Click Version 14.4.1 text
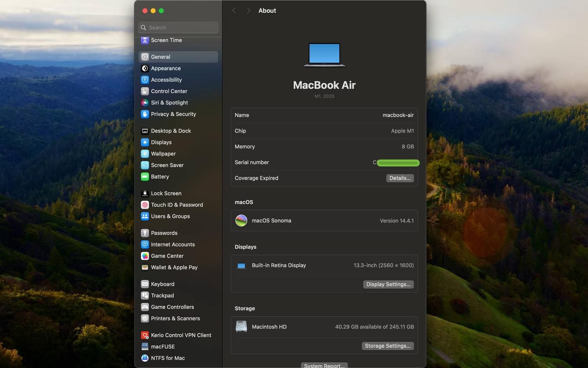The image size is (588, 368). (397, 221)
